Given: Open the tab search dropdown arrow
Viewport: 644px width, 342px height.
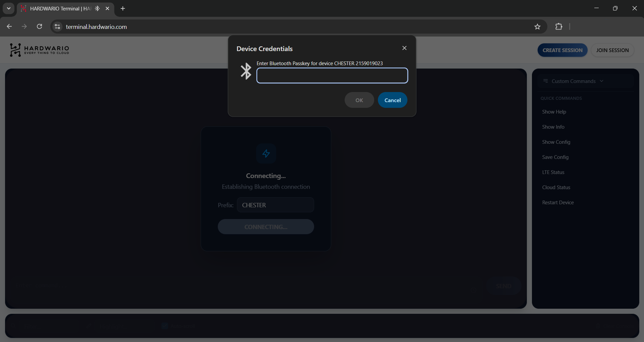Looking at the screenshot, I should coord(9,8).
